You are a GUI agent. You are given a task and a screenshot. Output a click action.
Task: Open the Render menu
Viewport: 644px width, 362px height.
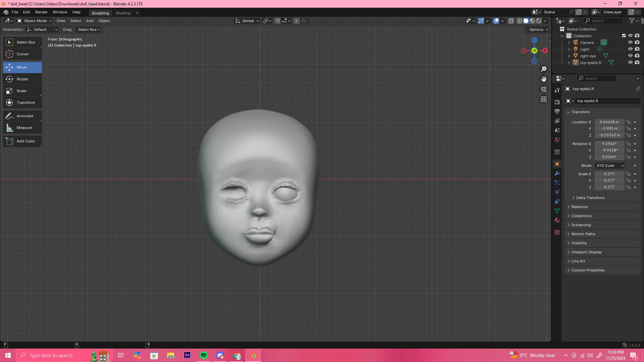point(41,12)
